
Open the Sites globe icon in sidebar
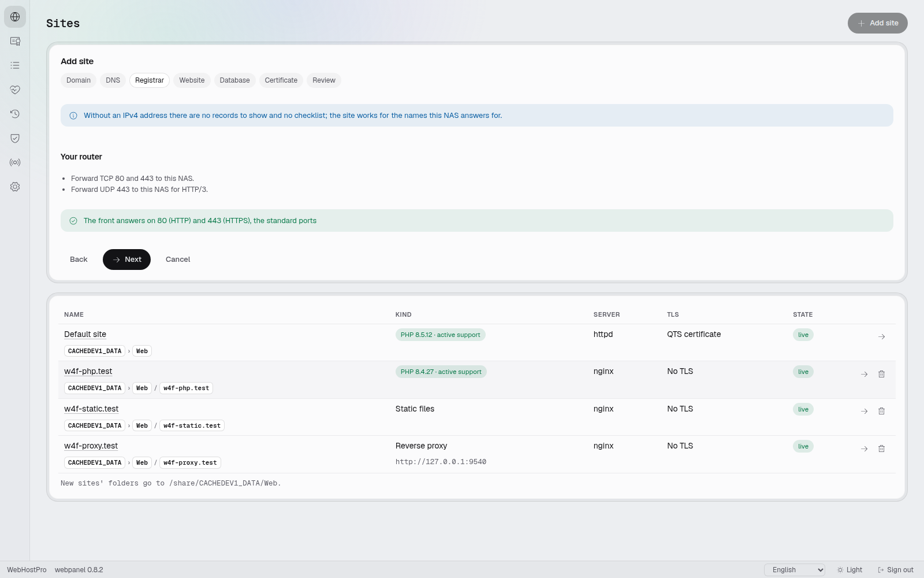(15, 17)
